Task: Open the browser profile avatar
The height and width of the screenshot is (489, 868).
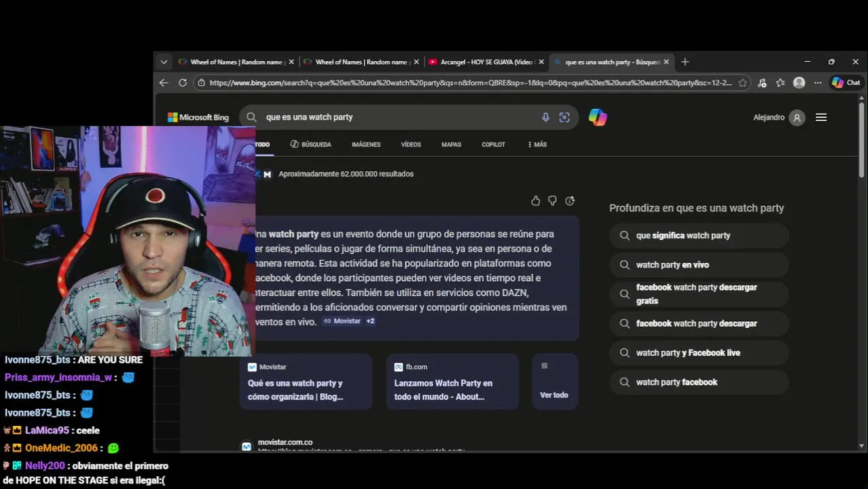Action: coord(799,83)
